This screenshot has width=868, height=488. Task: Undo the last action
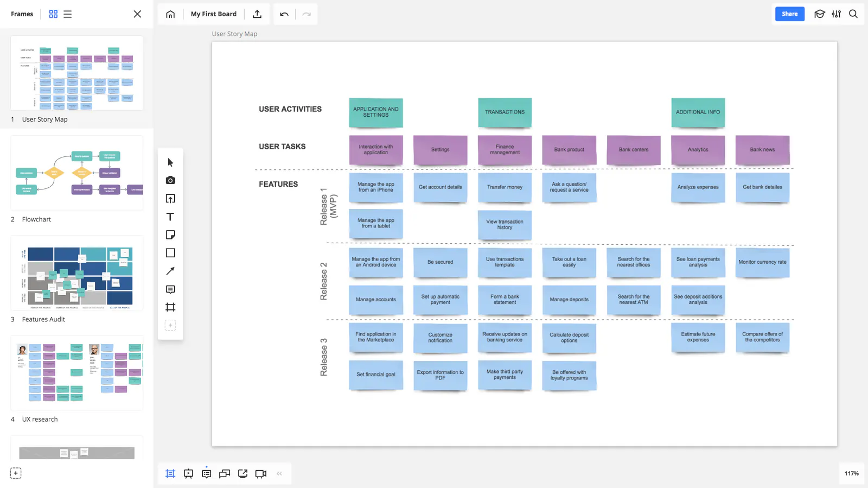tap(284, 14)
